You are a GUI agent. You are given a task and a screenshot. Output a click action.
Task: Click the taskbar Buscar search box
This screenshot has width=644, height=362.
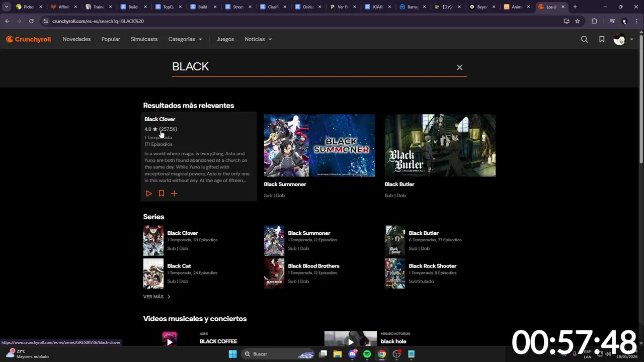(278, 354)
